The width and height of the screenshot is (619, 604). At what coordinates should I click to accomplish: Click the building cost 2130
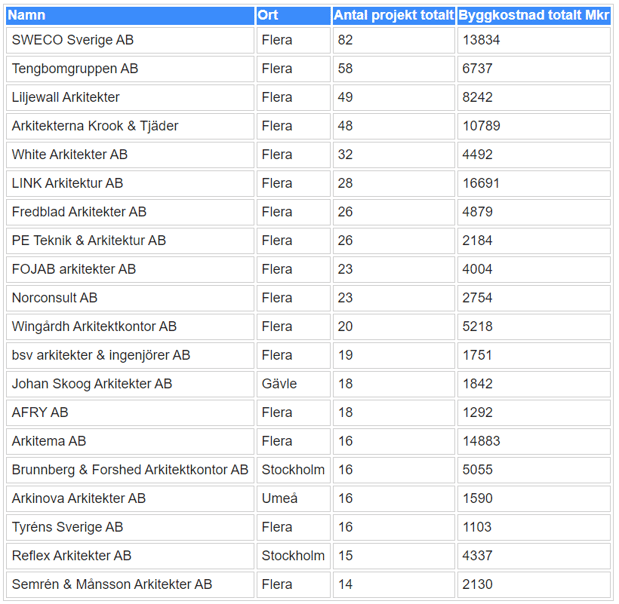[x=534, y=585]
